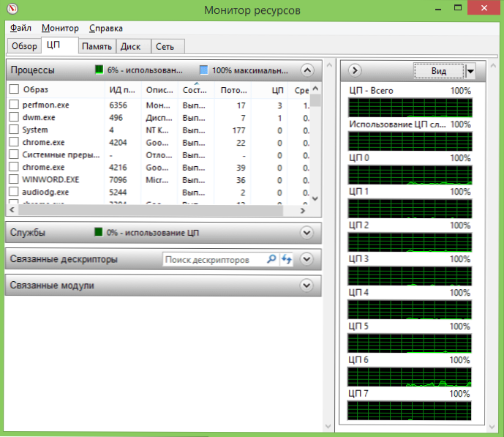Click the ЦП 7 usage graph
504x437 pixels.
(409, 411)
